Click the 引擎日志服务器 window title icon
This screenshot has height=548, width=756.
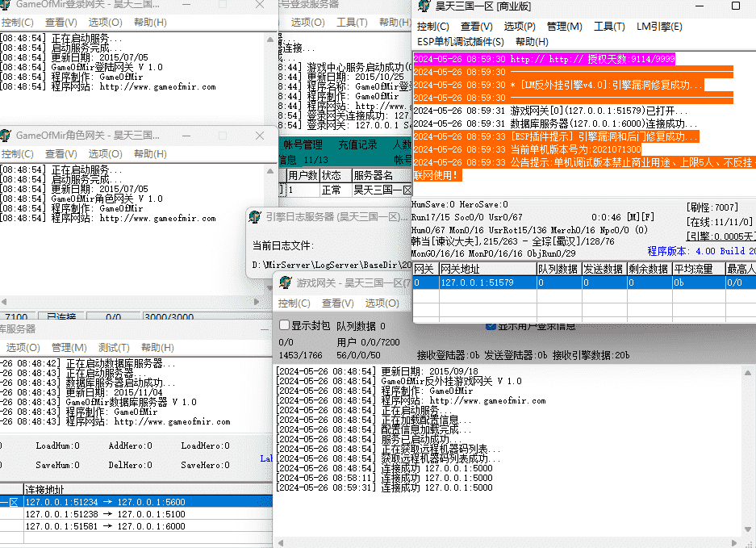[255, 217]
